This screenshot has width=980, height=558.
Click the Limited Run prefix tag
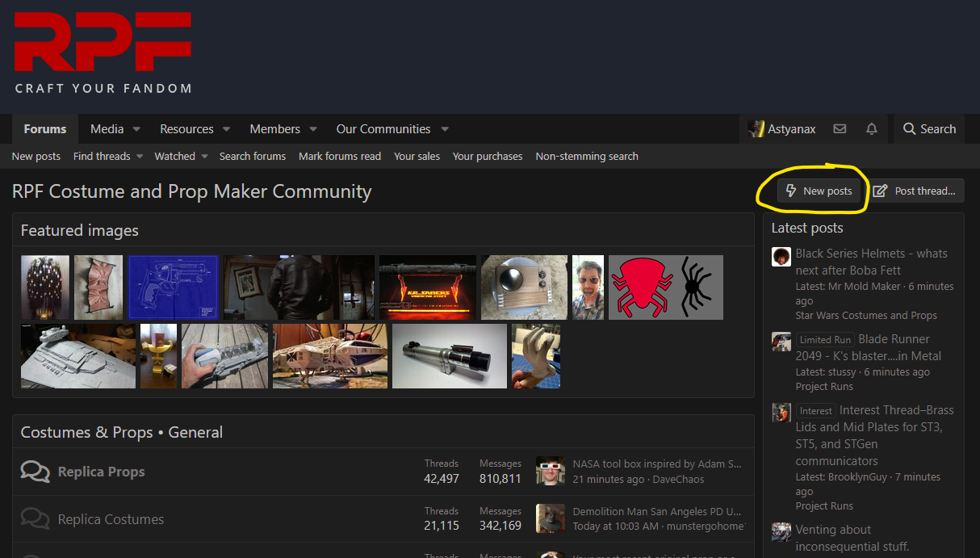(x=825, y=340)
